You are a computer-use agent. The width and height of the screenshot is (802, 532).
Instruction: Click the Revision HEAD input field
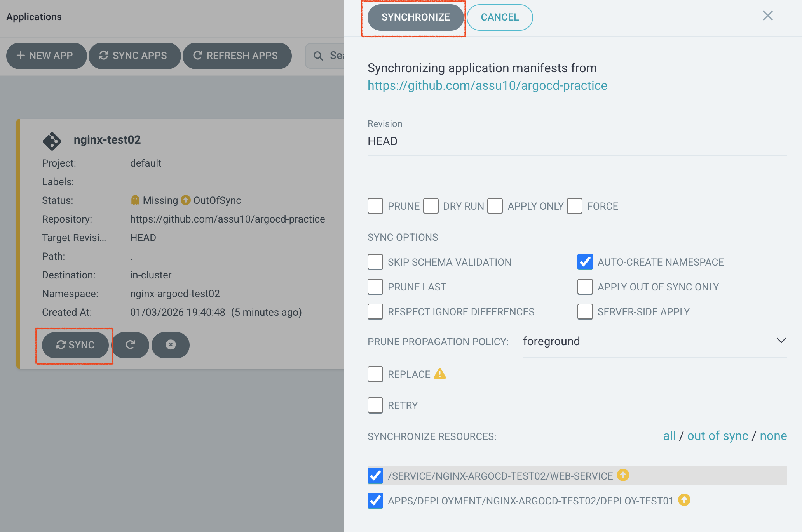point(577,141)
